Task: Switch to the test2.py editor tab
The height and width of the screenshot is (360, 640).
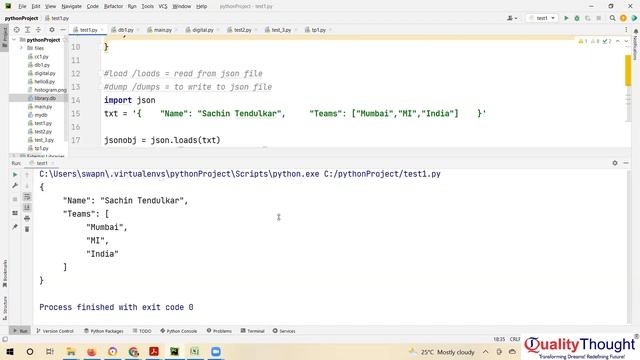Action: click(242, 30)
